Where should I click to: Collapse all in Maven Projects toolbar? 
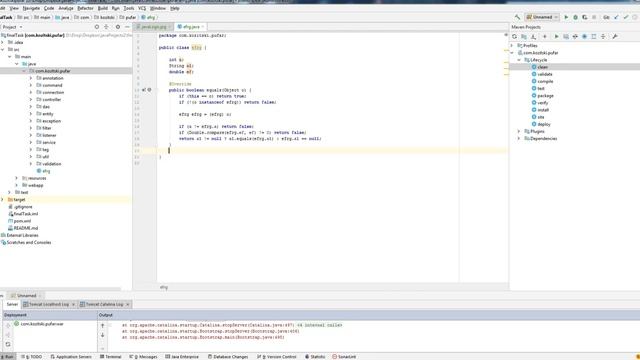tap(603, 37)
